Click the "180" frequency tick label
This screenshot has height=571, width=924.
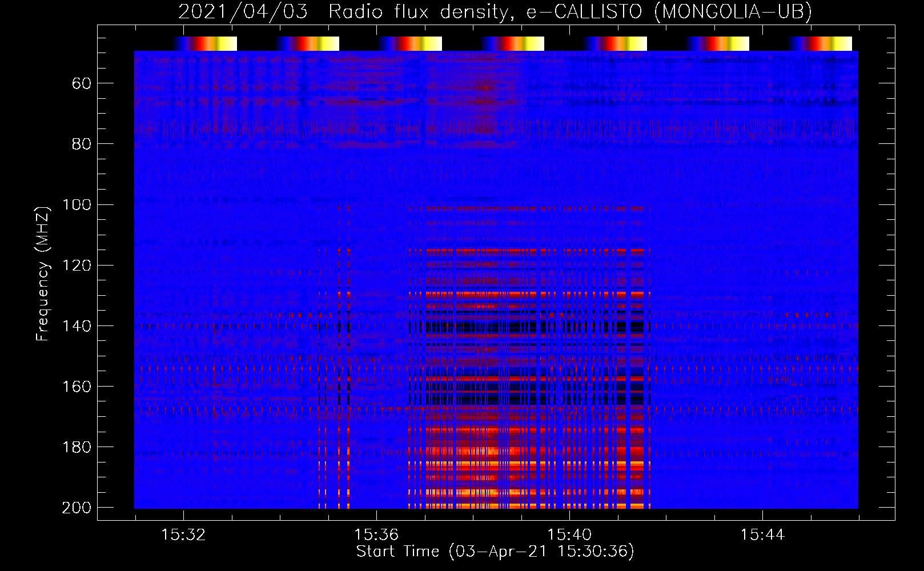click(x=77, y=447)
